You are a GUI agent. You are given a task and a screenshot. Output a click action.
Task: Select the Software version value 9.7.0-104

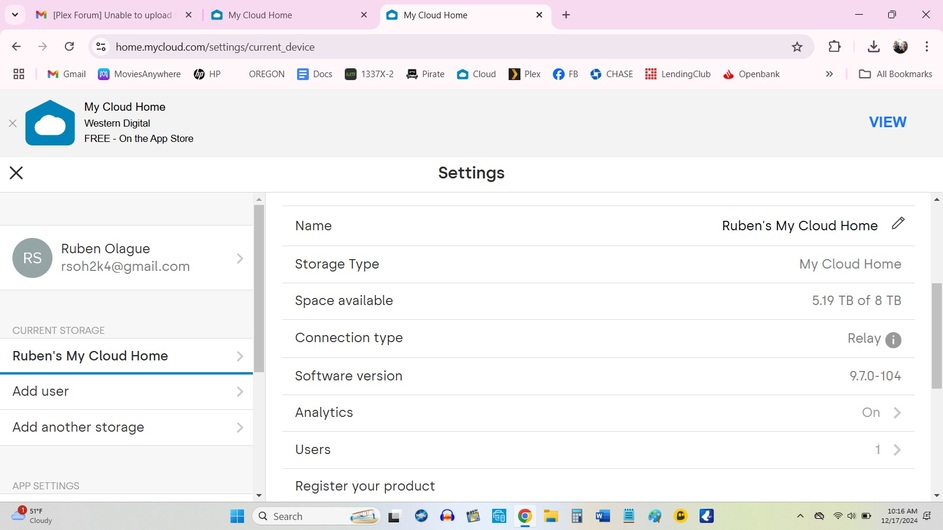pos(875,376)
